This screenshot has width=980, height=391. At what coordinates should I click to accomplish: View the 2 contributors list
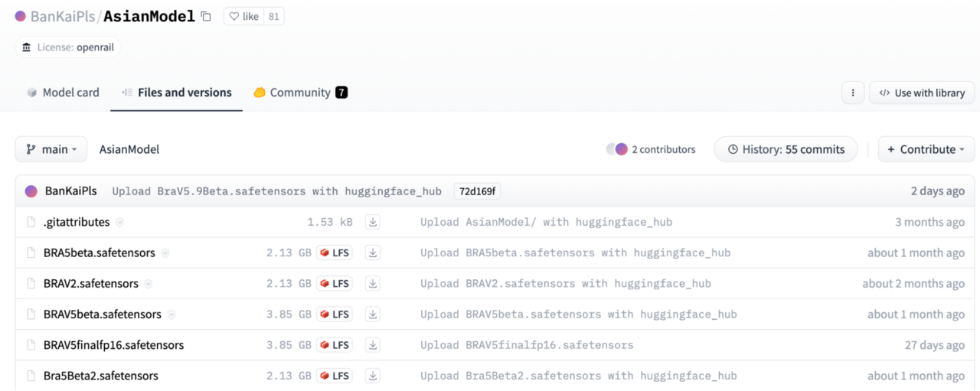651,149
